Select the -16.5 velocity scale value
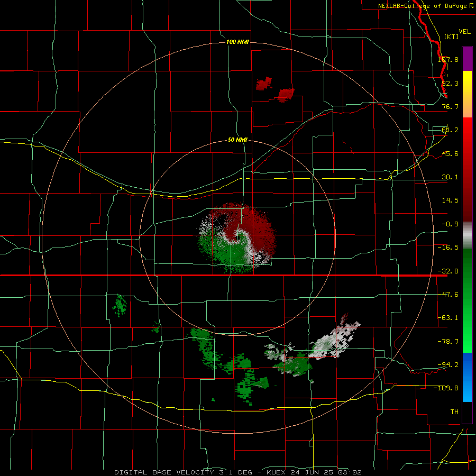This screenshot has width=476, height=476. click(448, 248)
